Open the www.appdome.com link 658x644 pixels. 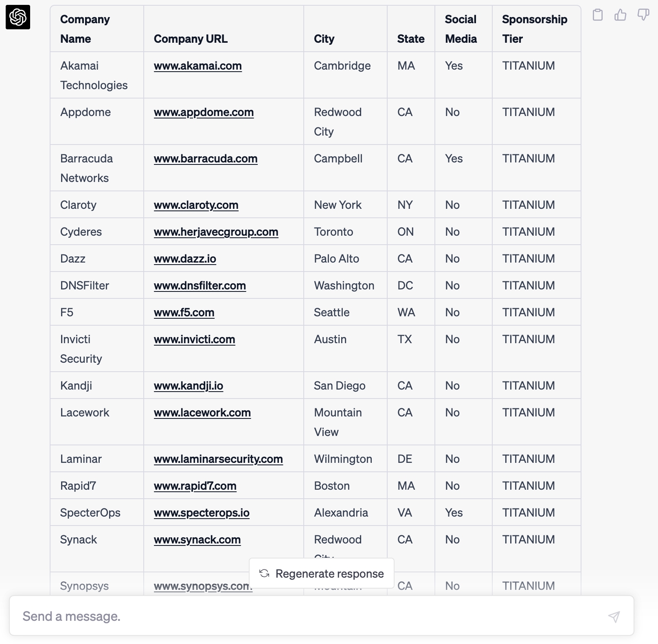point(204,112)
